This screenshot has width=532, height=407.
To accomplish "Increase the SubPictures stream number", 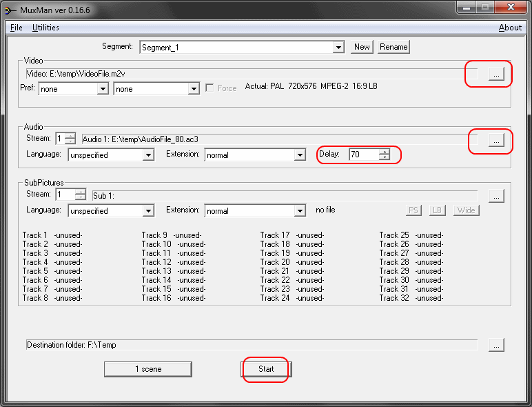I will (81, 191).
